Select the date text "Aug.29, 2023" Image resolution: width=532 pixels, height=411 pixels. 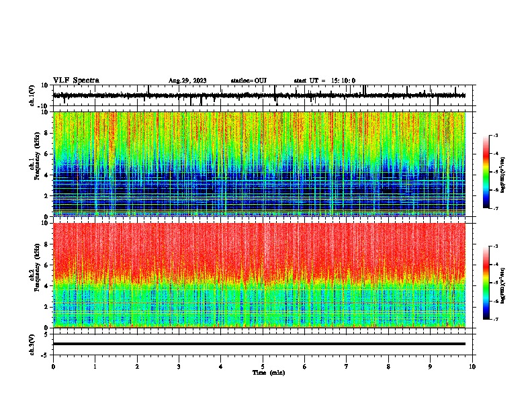click(x=187, y=81)
